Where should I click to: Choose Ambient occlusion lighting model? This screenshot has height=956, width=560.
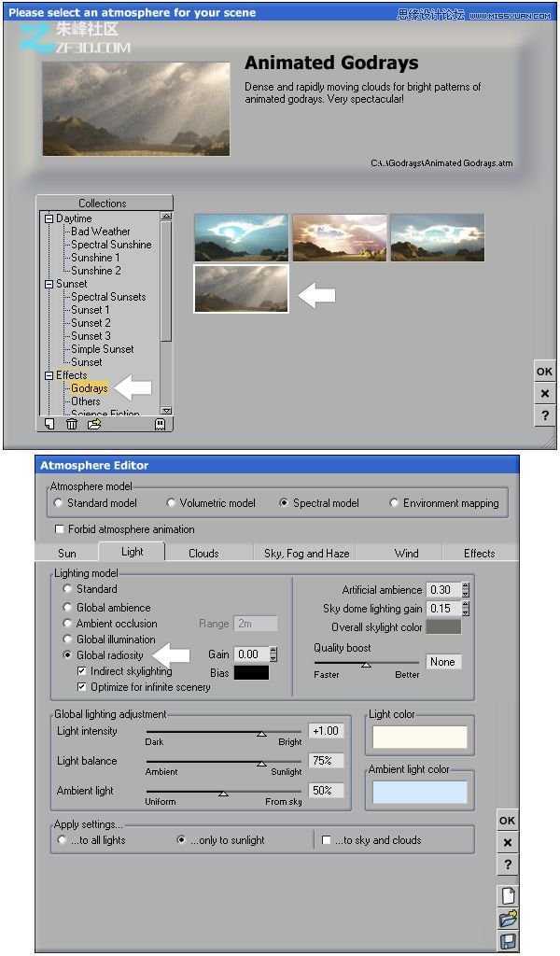67,623
